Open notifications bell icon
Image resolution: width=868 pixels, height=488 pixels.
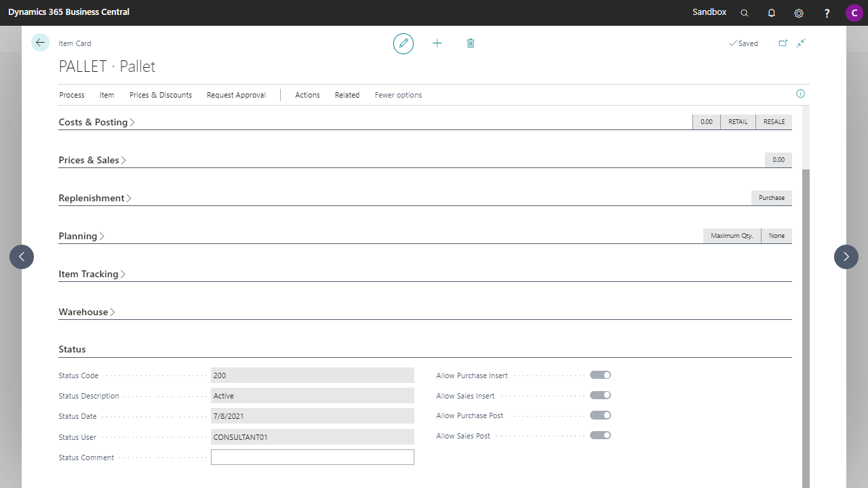point(772,13)
